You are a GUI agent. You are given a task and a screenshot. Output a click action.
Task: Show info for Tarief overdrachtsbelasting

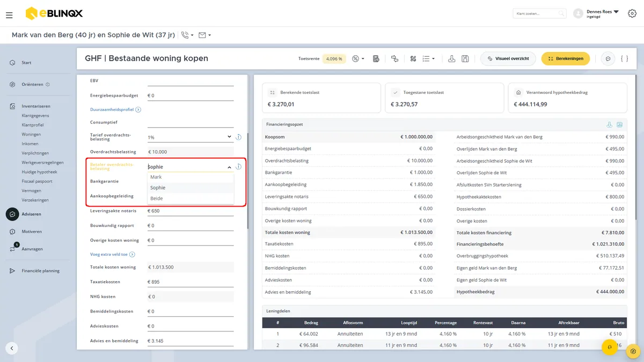(238, 137)
